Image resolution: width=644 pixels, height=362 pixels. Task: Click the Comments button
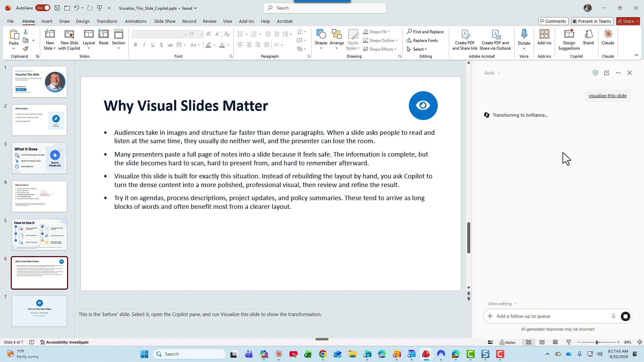(x=553, y=21)
